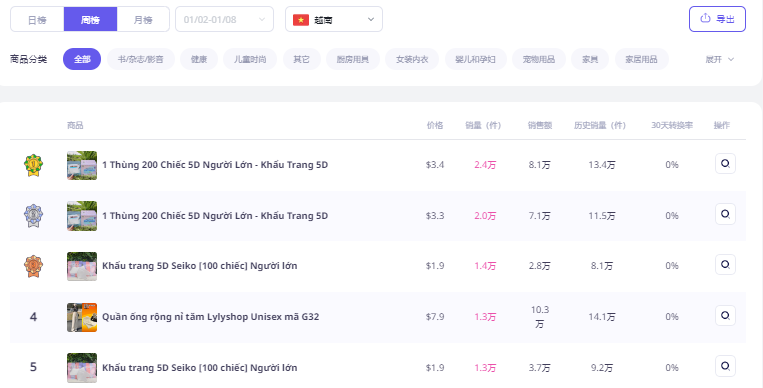Select the 宠物用品 category tab
The width and height of the screenshot is (763, 388).
539,59
